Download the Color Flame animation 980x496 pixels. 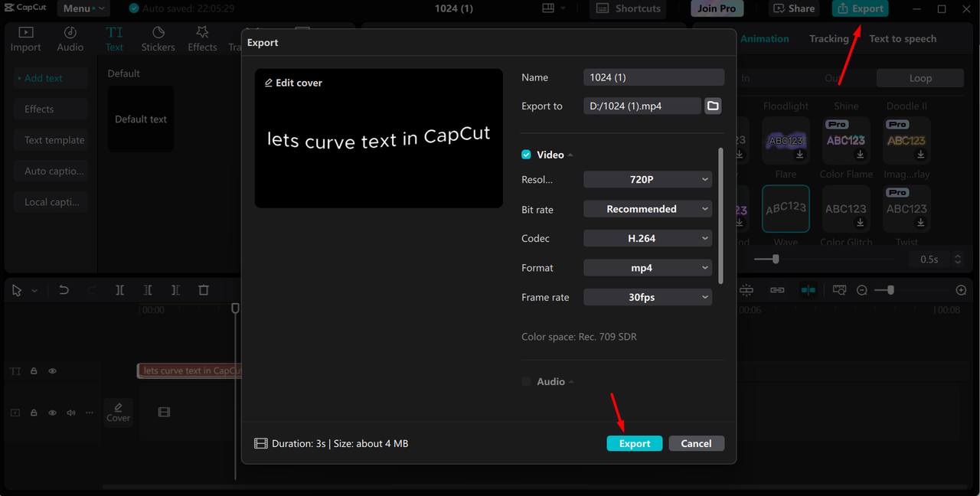(x=861, y=155)
